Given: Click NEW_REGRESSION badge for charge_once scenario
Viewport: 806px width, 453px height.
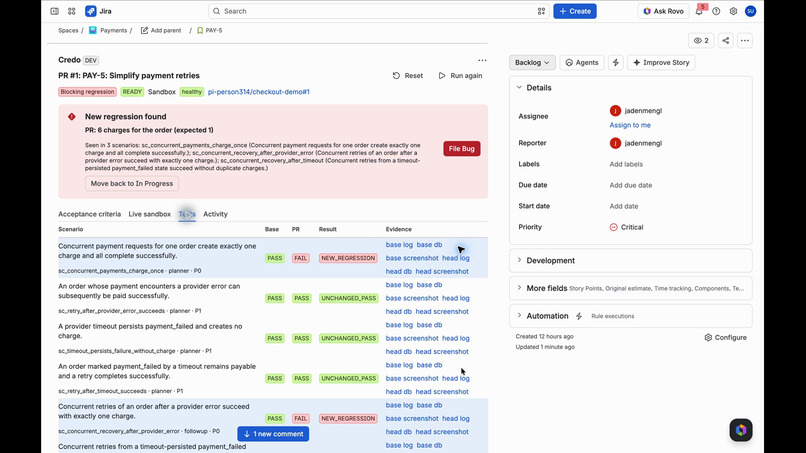Looking at the screenshot, I should [348, 258].
